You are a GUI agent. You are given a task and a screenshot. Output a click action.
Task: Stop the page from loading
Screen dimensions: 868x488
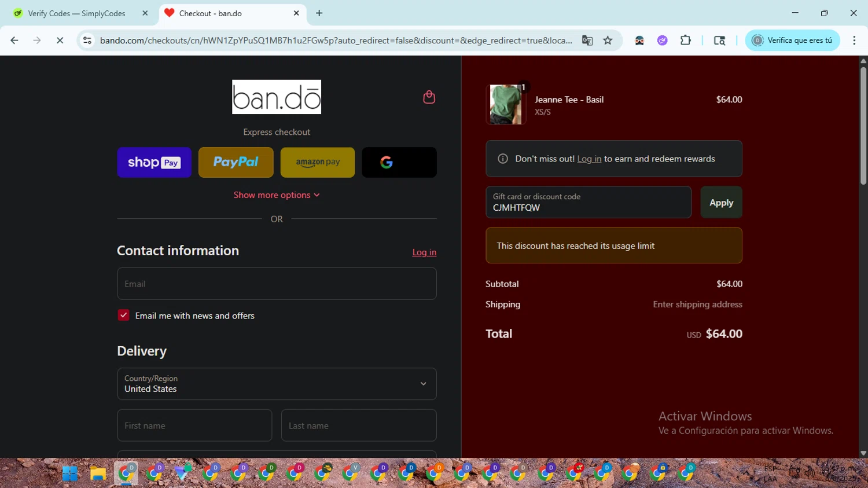click(x=60, y=41)
